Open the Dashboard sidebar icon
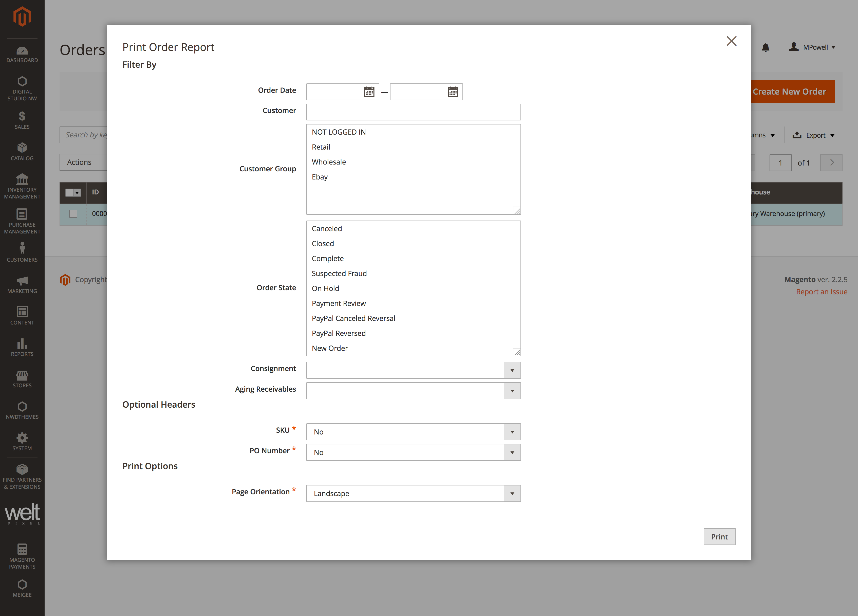The height and width of the screenshot is (616, 858). (x=22, y=55)
